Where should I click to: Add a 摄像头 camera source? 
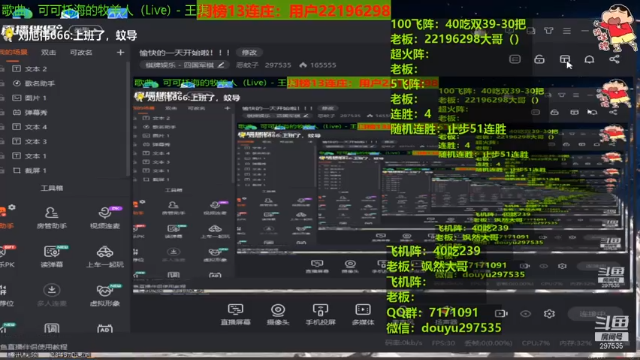pyautogui.click(x=278, y=314)
